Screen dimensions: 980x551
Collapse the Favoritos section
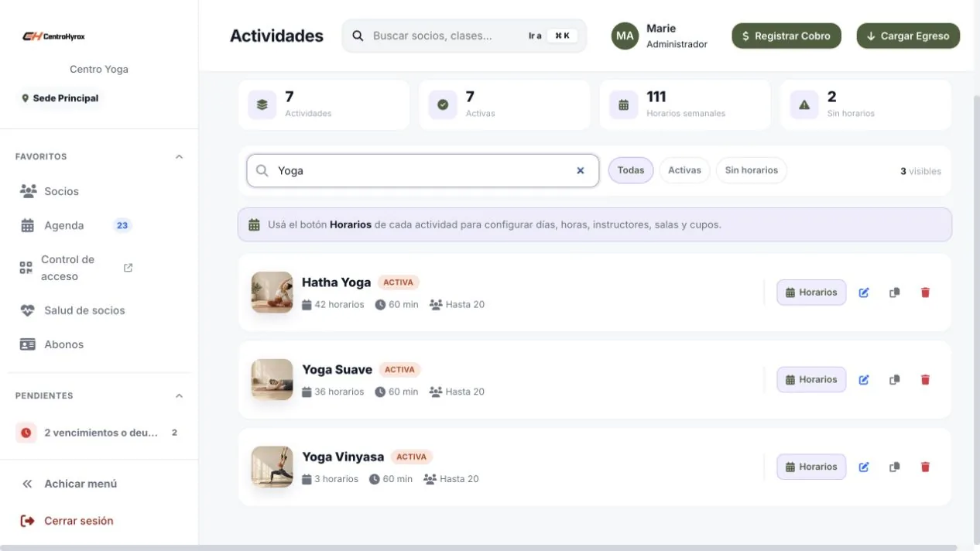[179, 157]
